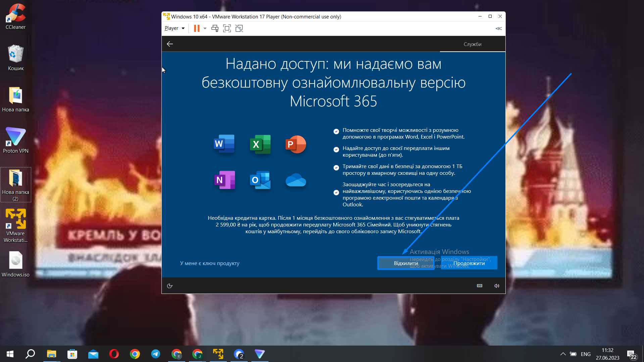Select the Нова папка desktop folder

pyautogui.click(x=15, y=99)
